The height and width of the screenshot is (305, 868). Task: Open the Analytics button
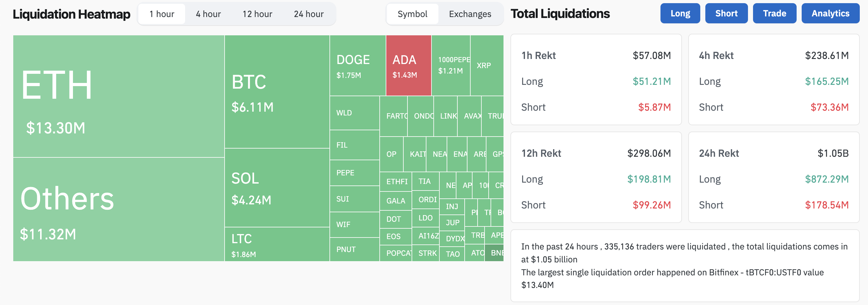tap(830, 14)
